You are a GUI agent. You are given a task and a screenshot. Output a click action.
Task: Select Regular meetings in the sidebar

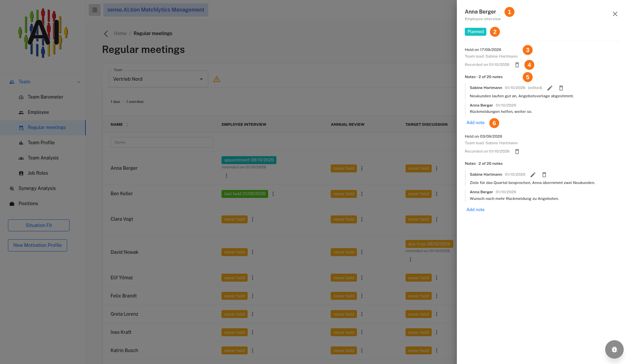[43, 128]
